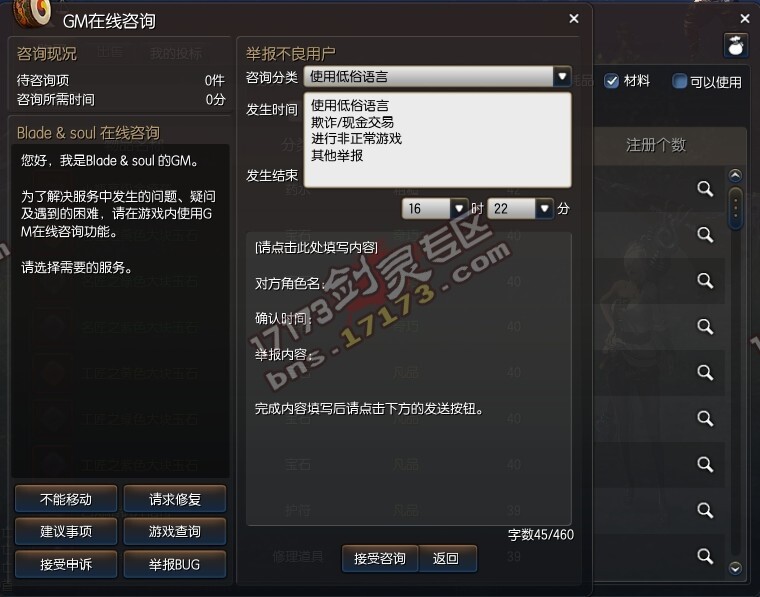
Task: Click the 接受咨询 button
Action: pyautogui.click(x=380, y=559)
